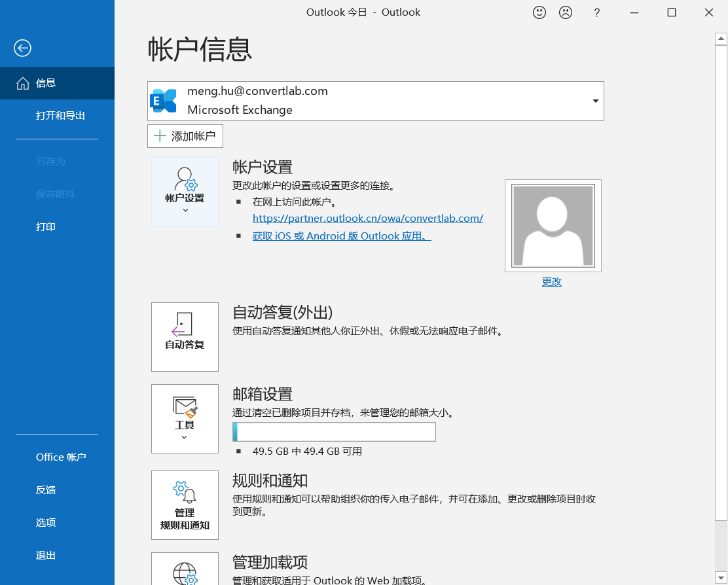Select the 信息 menu item
The width and height of the screenshot is (728, 585).
coord(57,83)
